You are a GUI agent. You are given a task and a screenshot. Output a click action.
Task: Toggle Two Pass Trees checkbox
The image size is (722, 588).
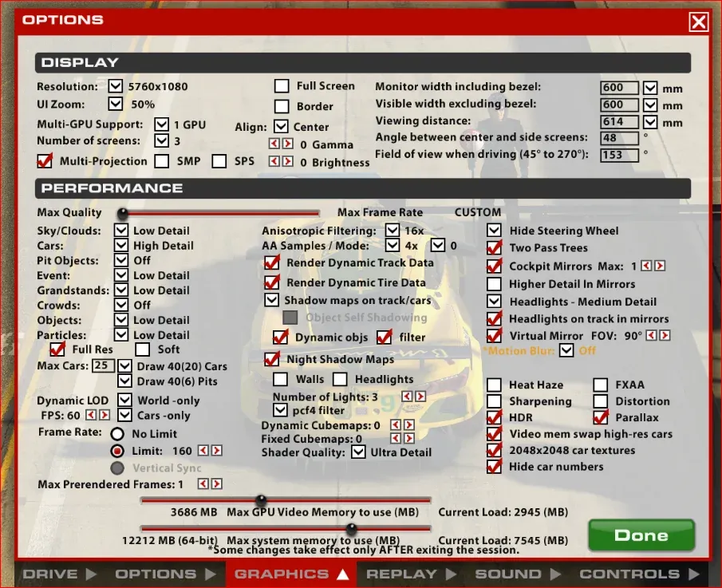[x=494, y=247]
